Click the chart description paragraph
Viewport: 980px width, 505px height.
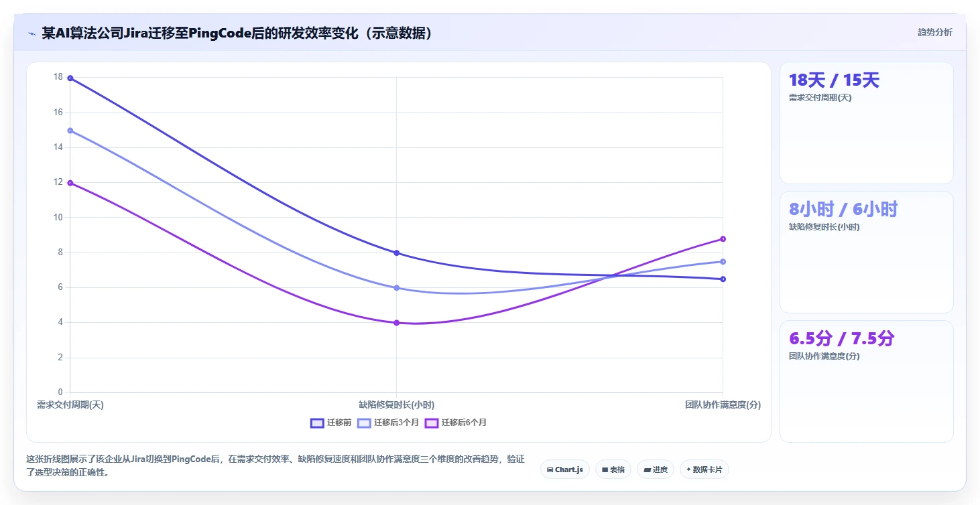[275, 465]
